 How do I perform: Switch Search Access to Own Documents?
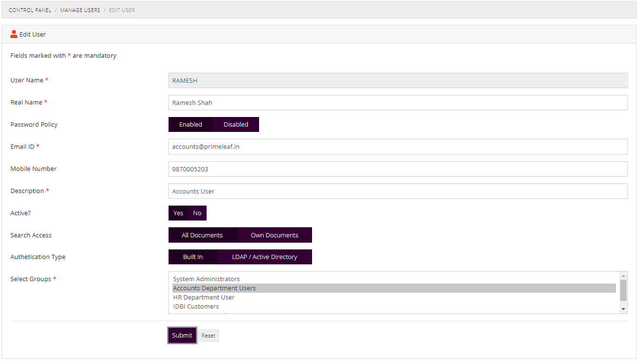pos(274,235)
